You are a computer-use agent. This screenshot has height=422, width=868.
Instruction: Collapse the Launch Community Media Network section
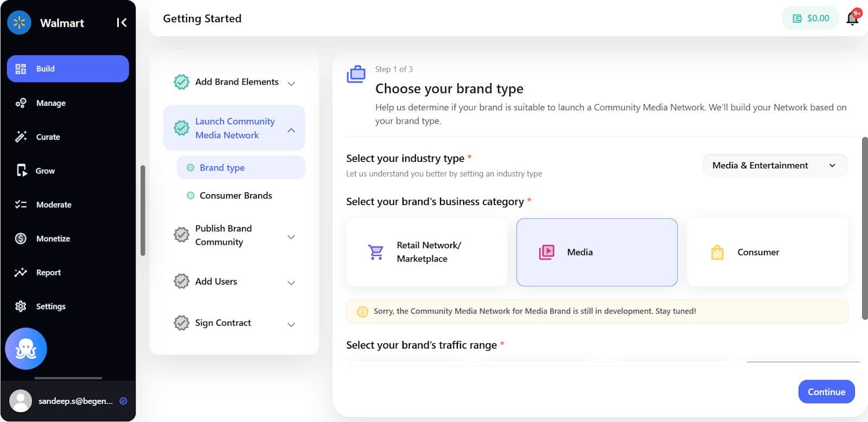click(x=291, y=130)
